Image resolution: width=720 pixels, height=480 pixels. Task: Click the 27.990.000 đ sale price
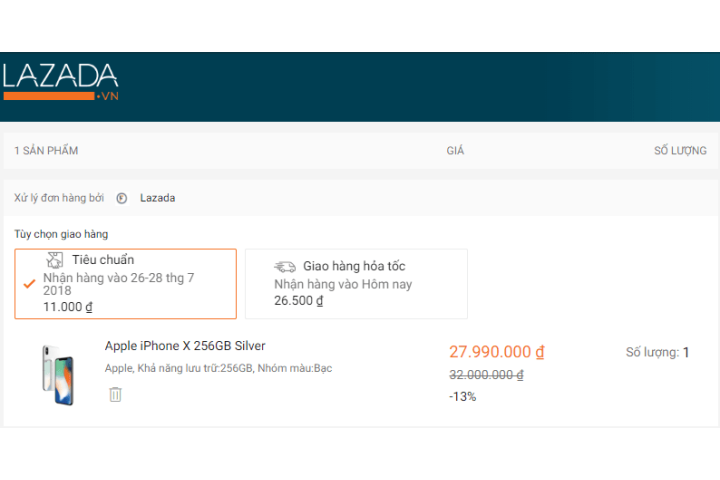(x=496, y=352)
